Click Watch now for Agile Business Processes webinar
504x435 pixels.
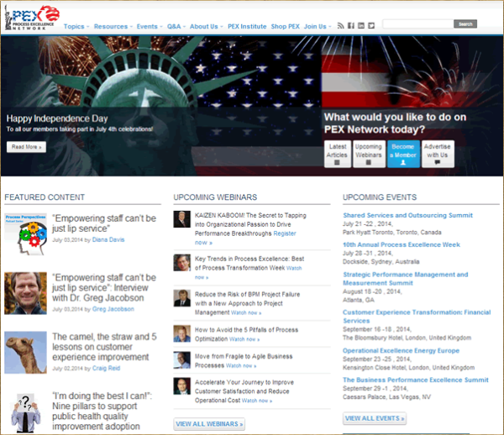(241, 365)
